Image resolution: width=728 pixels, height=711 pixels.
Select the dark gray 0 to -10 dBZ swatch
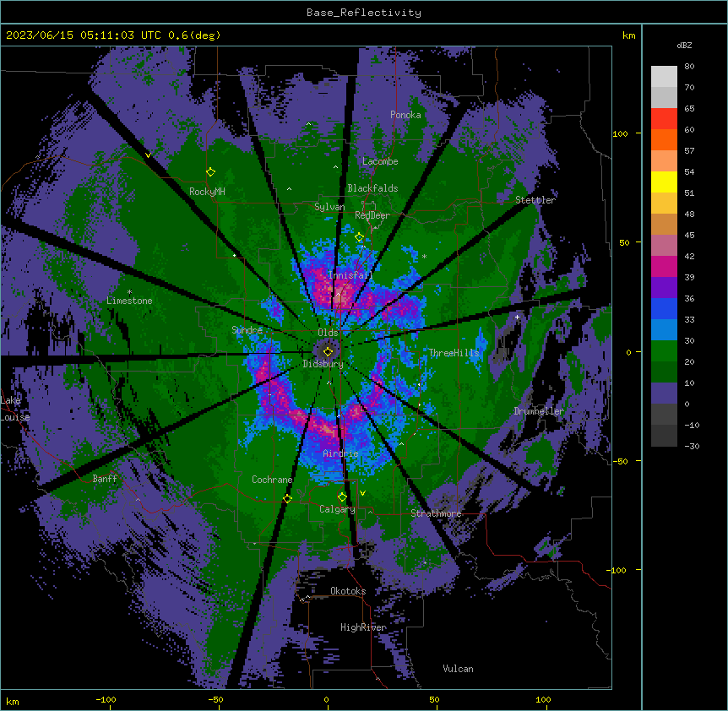[664, 415]
